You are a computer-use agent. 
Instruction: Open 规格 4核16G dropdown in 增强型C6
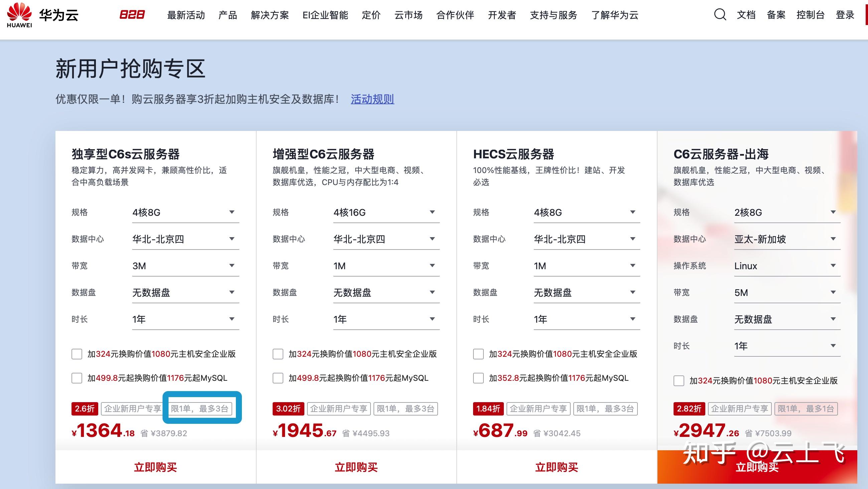tap(386, 212)
